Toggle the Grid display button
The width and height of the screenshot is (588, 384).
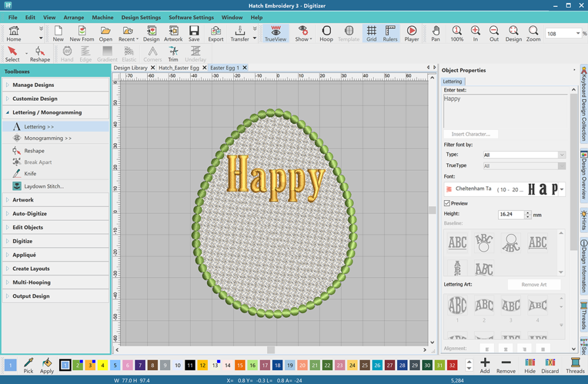point(372,33)
